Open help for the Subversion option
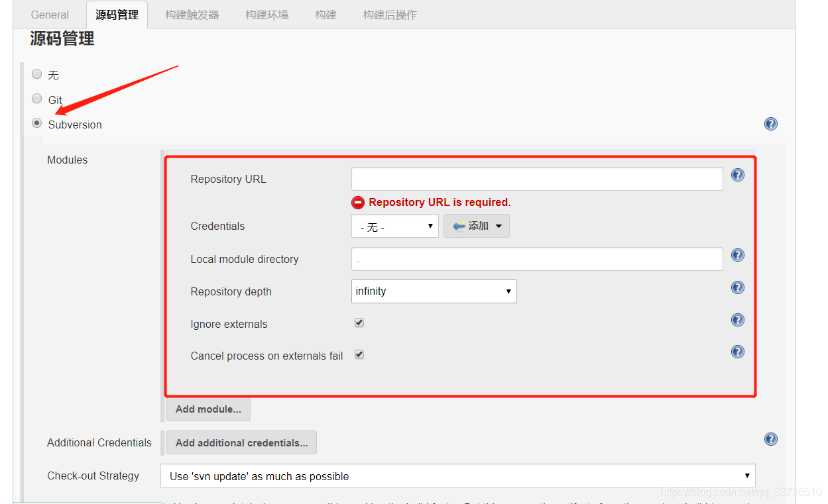The width and height of the screenshot is (828, 504). pos(771,124)
